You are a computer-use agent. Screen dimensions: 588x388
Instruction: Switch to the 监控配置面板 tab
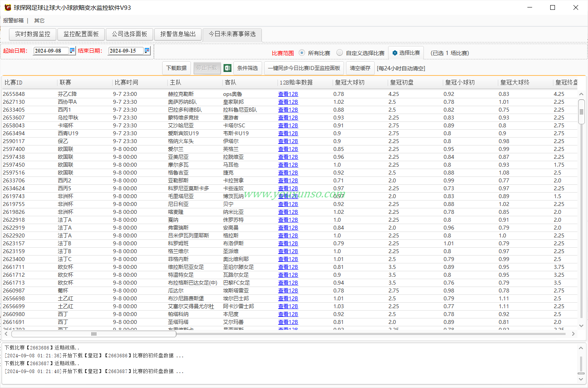[x=81, y=34]
